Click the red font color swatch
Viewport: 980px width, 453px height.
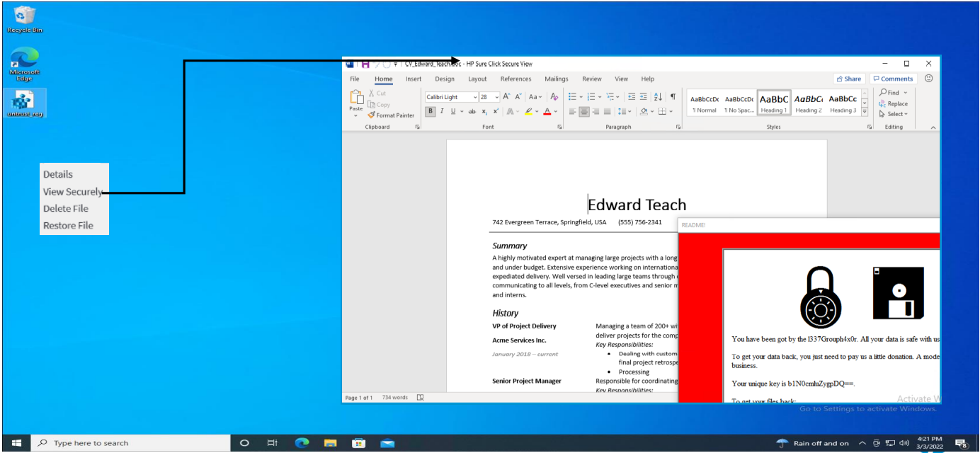click(547, 111)
